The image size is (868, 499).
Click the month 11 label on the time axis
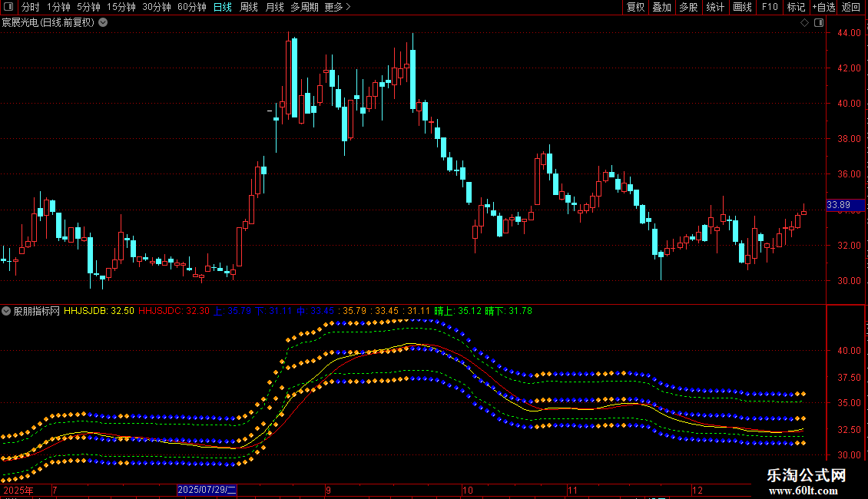coord(572,490)
